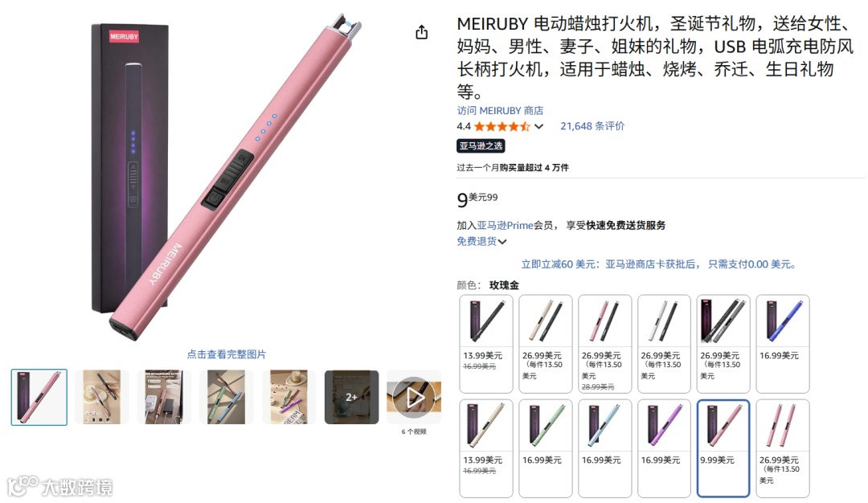The width and height of the screenshot is (868, 503).
Task: Open the 2+ more images thumbnail
Action: pyautogui.click(x=351, y=397)
